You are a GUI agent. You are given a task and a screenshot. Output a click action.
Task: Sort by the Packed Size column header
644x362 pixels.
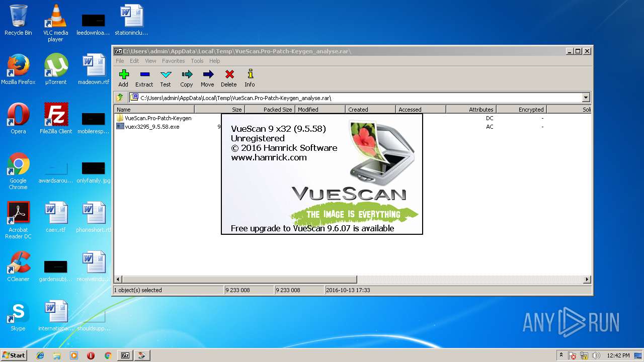[270, 109]
